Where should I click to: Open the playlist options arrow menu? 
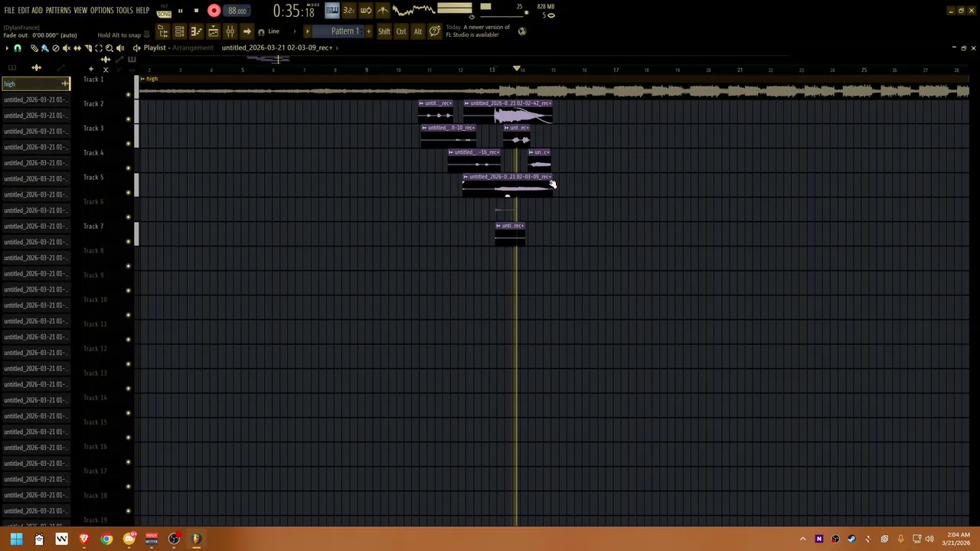pos(7,47)
